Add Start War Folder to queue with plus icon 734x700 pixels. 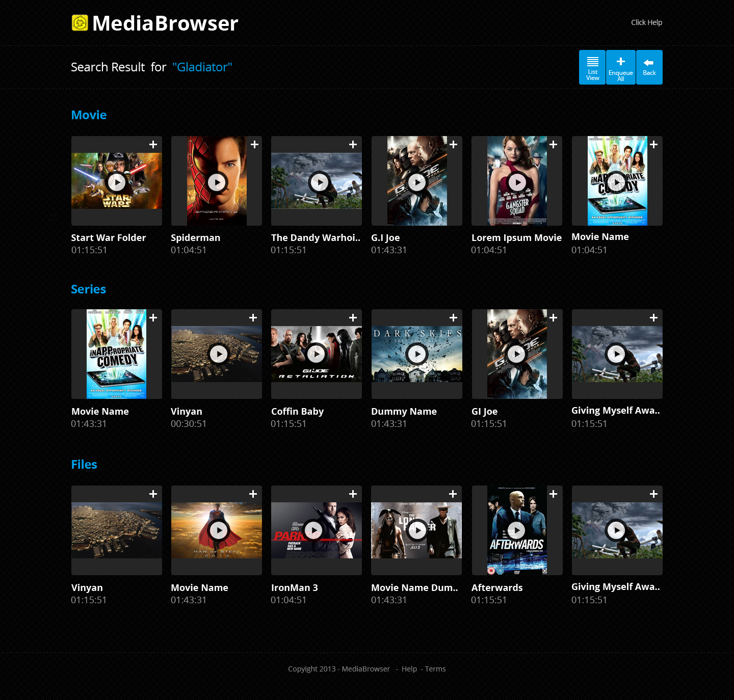click(153, 145)
